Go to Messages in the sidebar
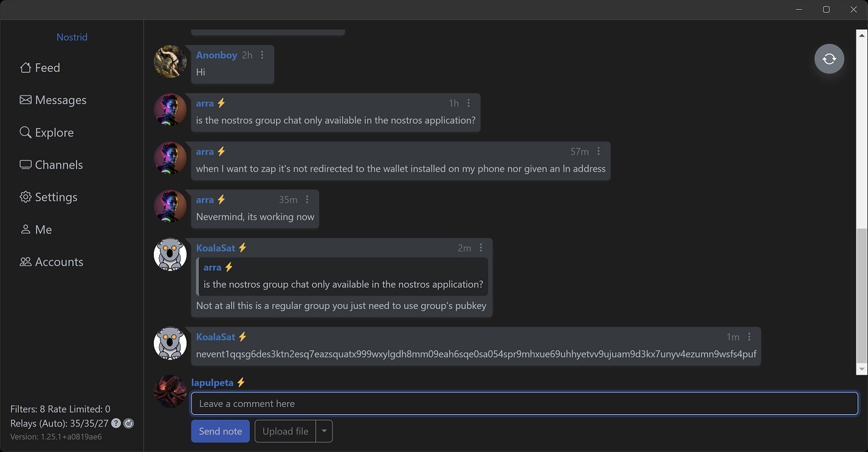 click(53, 100)
